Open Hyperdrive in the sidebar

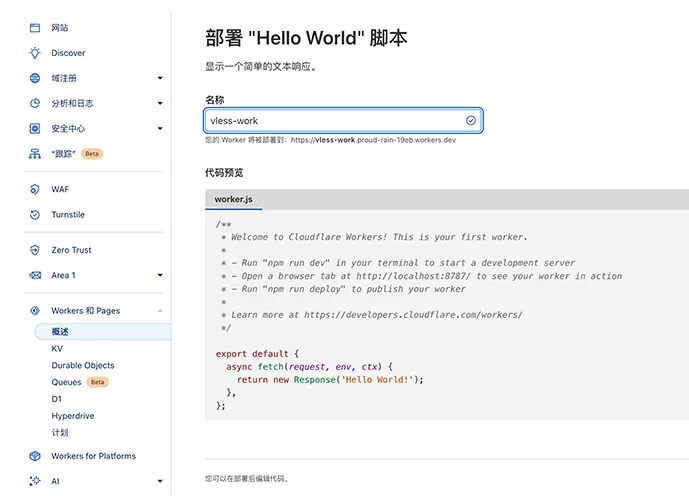pyautogui.click(x=73, y=416)
